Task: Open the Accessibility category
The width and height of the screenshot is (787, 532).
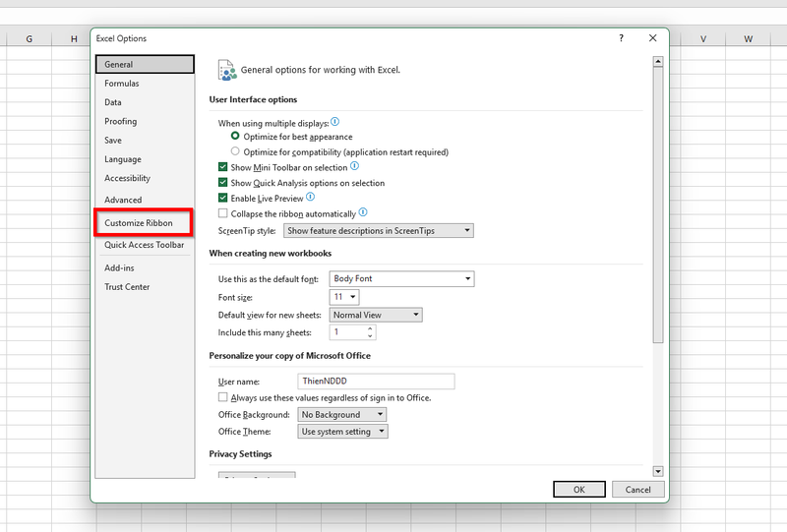Action: point(145,179)
